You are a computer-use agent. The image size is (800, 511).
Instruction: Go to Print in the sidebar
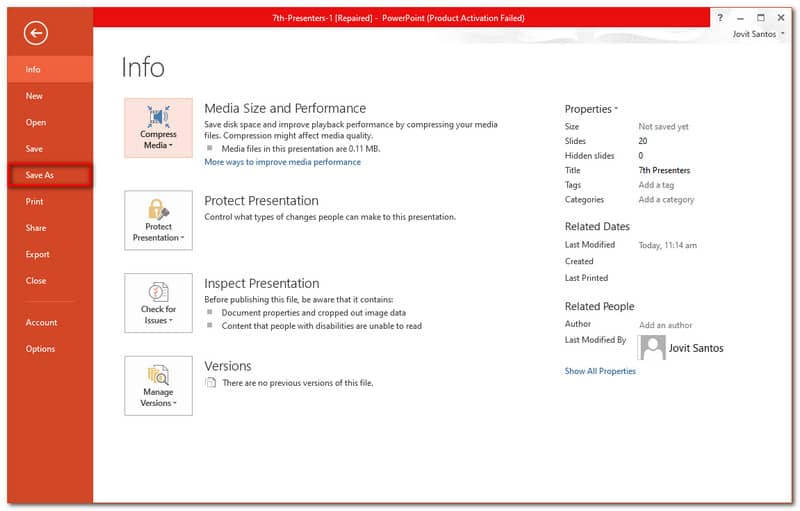tap(50, 201)
